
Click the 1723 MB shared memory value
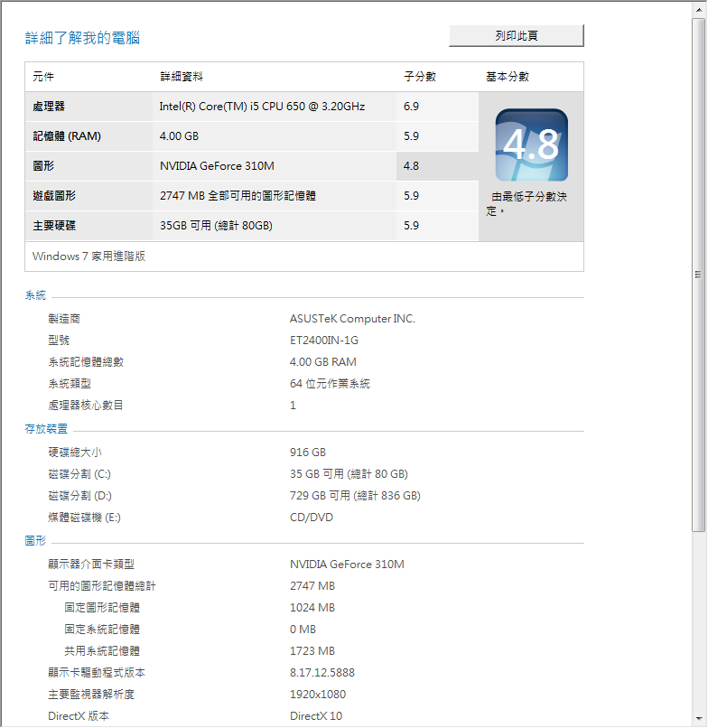(x=312, y=651)
